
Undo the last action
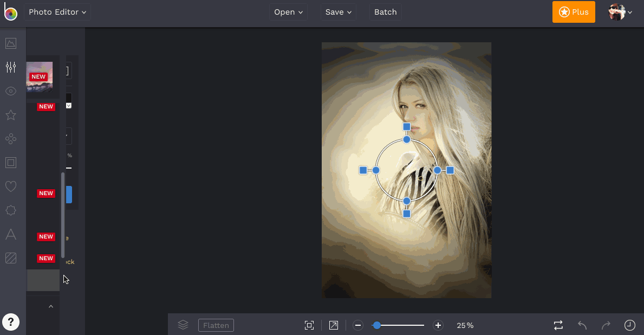click(x=582, y=326)
